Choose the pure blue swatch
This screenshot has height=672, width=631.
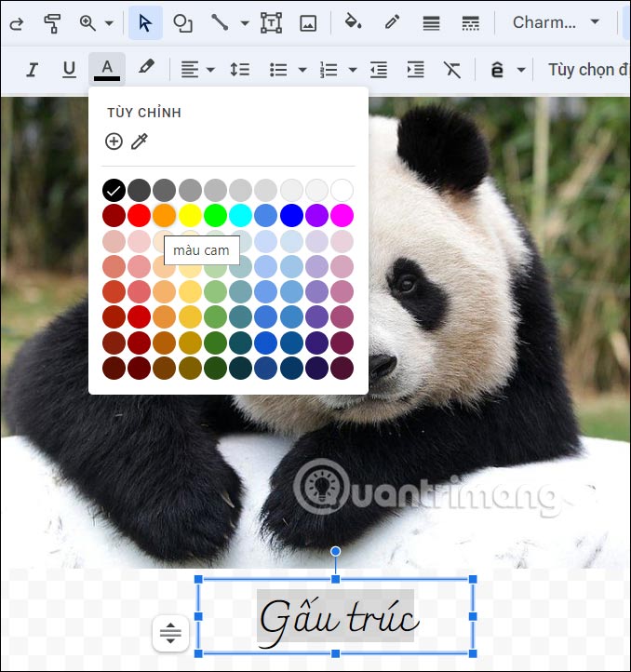(291, 215)
